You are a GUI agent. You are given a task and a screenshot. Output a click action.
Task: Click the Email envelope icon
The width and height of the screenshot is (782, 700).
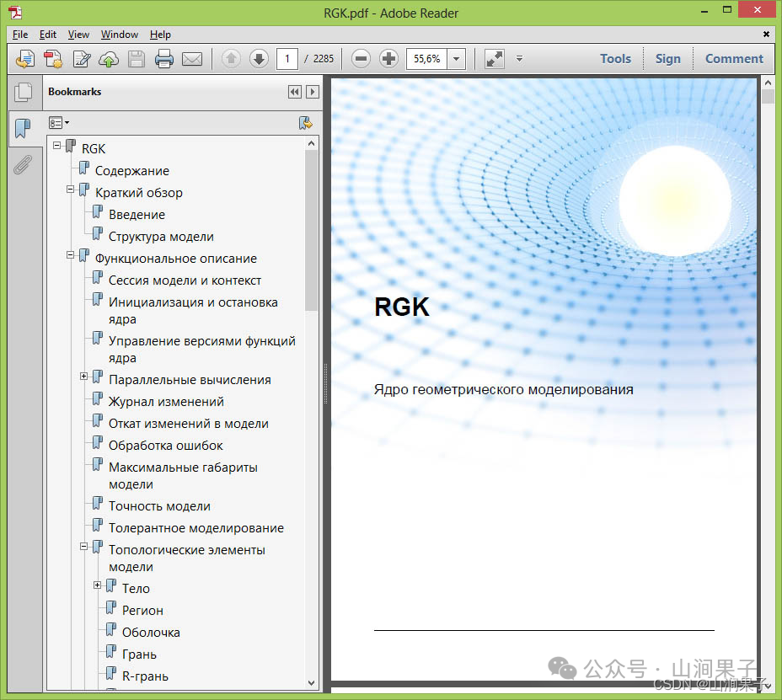tap(192, 59)
